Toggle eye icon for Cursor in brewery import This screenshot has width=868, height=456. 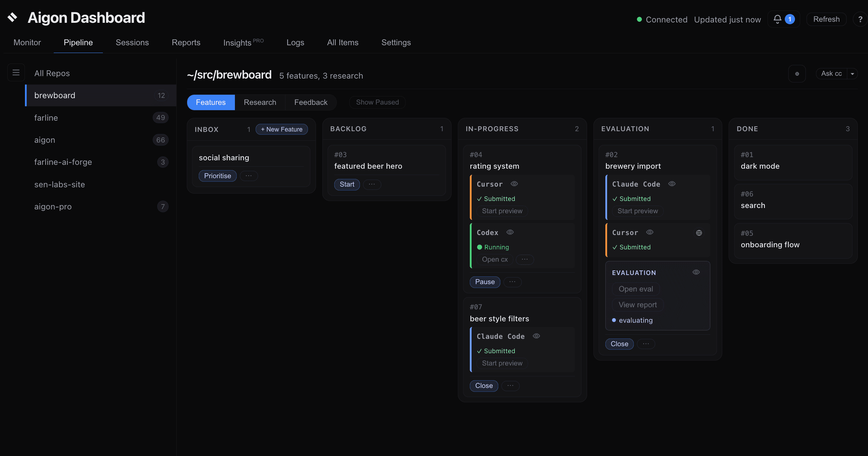650,232
